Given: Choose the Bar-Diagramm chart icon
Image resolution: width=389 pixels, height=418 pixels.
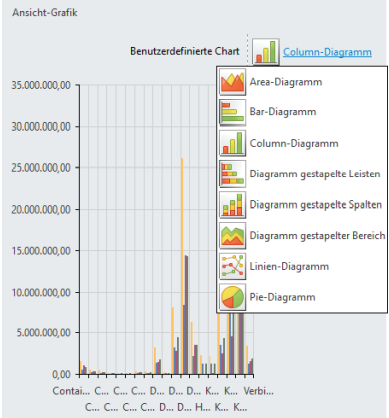Looking at the screenshot, I should (233, 112).
